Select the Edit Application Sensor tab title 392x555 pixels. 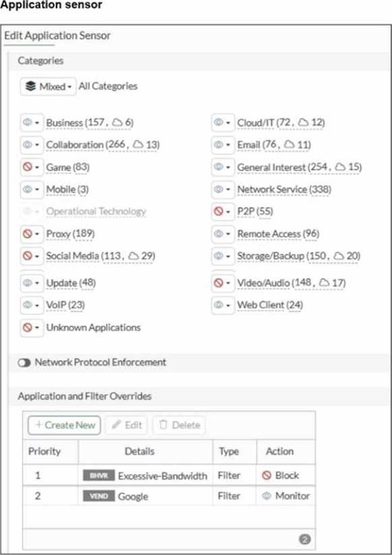(x=57, y=36)
